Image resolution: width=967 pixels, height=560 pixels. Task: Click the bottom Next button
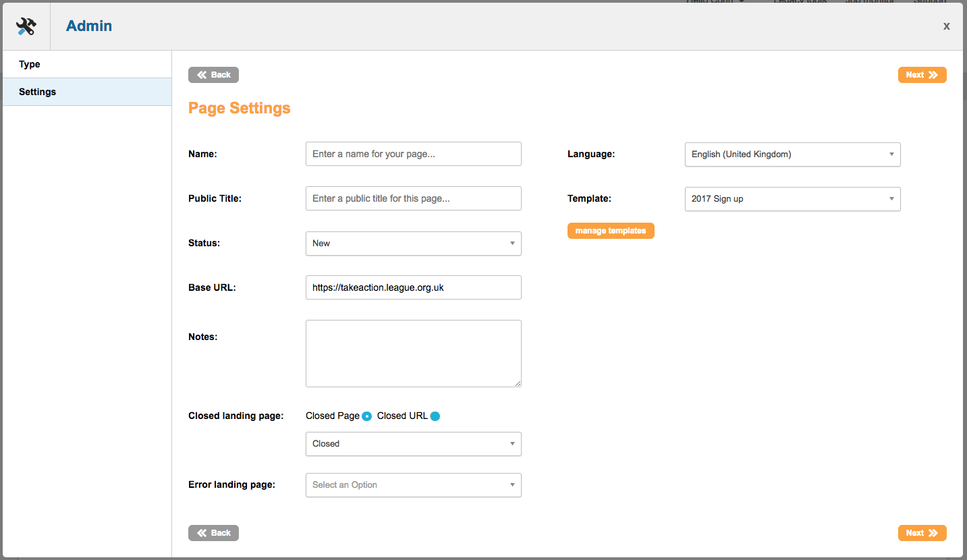point(922,533)
